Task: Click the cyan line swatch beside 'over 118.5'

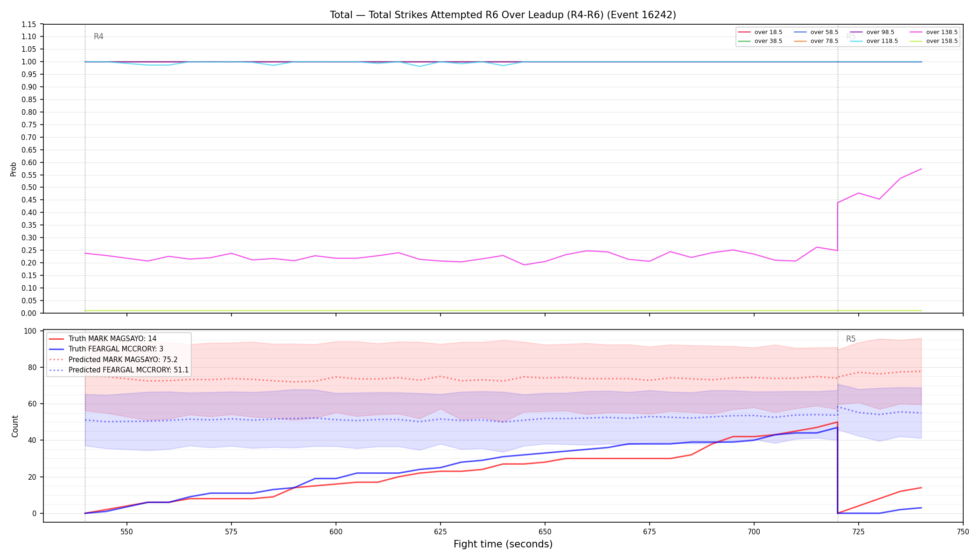Action: pyautogui.click(x=856, y=41)
